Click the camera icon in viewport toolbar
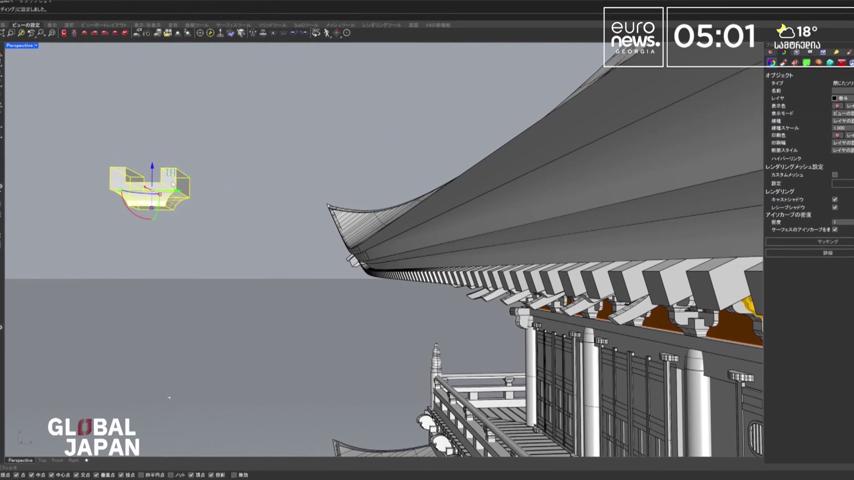This screenshot has height=480, width=854. pyautogui.click(x=168, y=33)
